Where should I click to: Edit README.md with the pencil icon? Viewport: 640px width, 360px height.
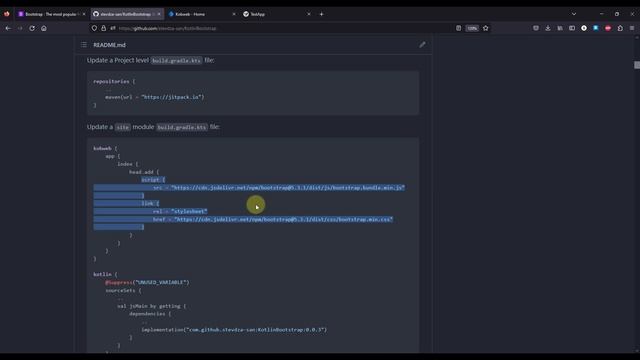[x=422, y=44]
